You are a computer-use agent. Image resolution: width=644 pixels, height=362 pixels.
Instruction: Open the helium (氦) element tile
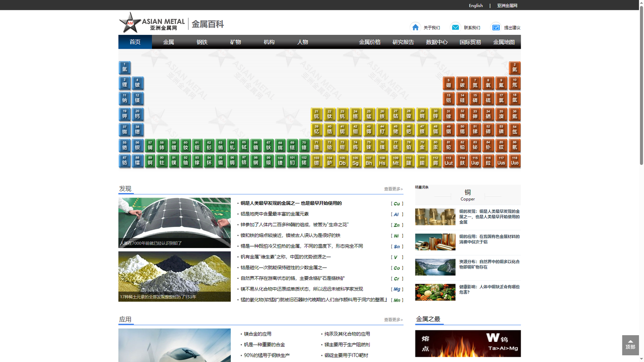pyautogui.click(x=515, y=68)
